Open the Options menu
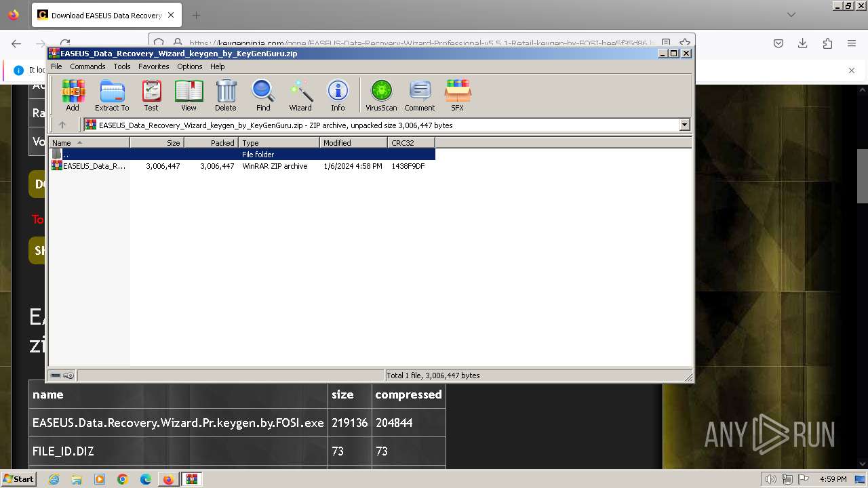 (x=190, y=66)
